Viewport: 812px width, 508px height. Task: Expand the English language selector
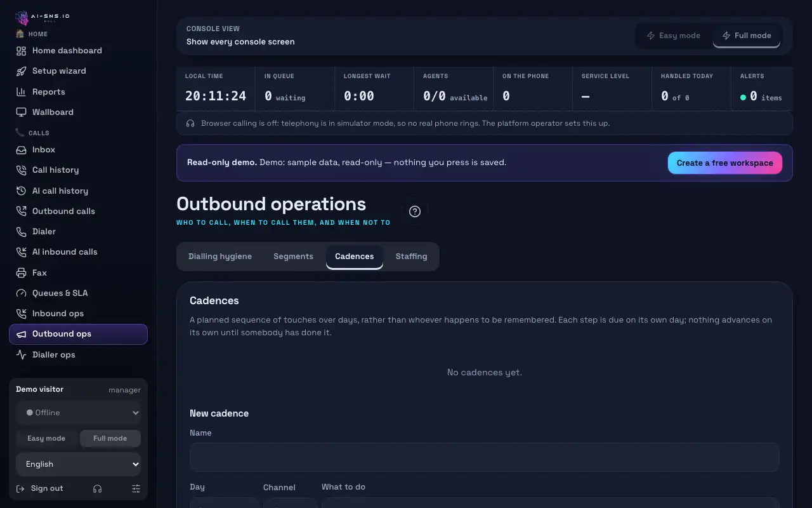coord(78,464)
